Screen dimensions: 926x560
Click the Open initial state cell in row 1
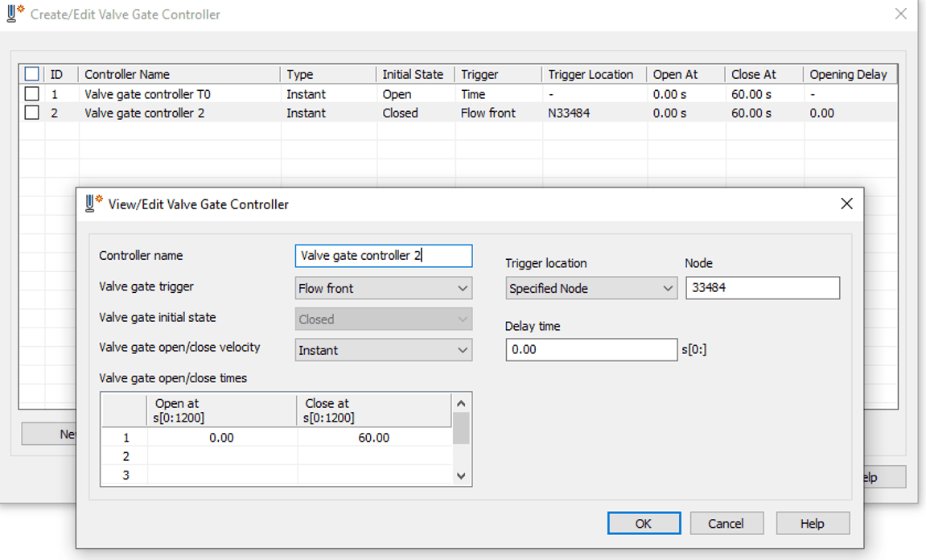coord(416,94)
